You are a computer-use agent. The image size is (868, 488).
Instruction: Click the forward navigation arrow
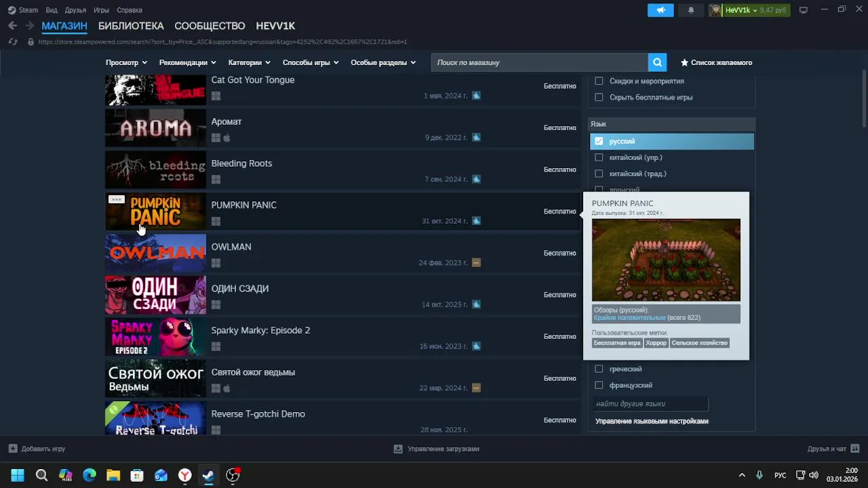[29, 26]
